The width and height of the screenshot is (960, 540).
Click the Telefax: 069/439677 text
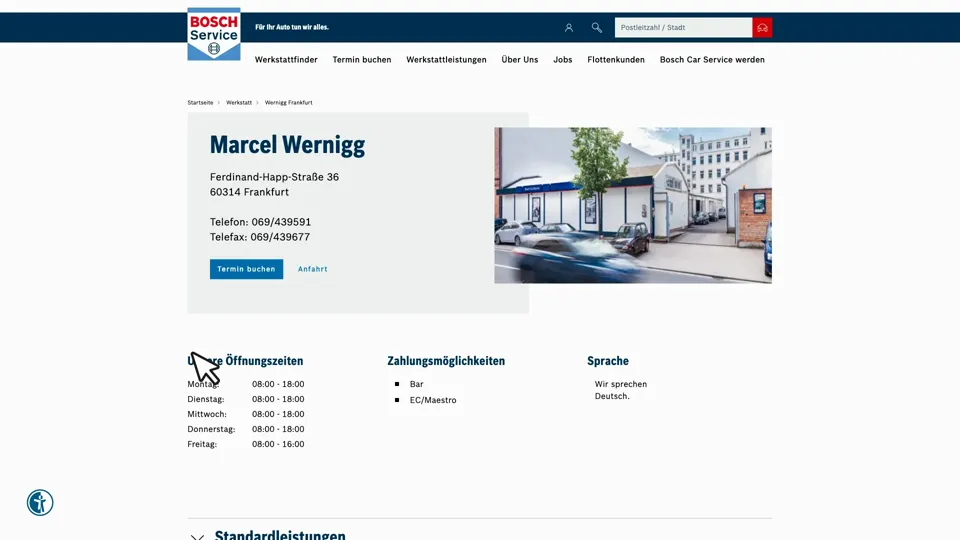260,237
